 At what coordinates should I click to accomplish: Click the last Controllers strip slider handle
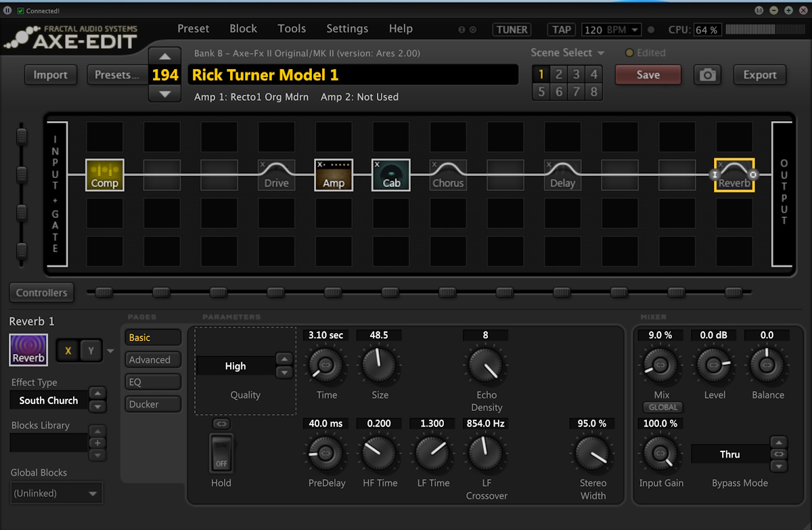coord(734,292)
